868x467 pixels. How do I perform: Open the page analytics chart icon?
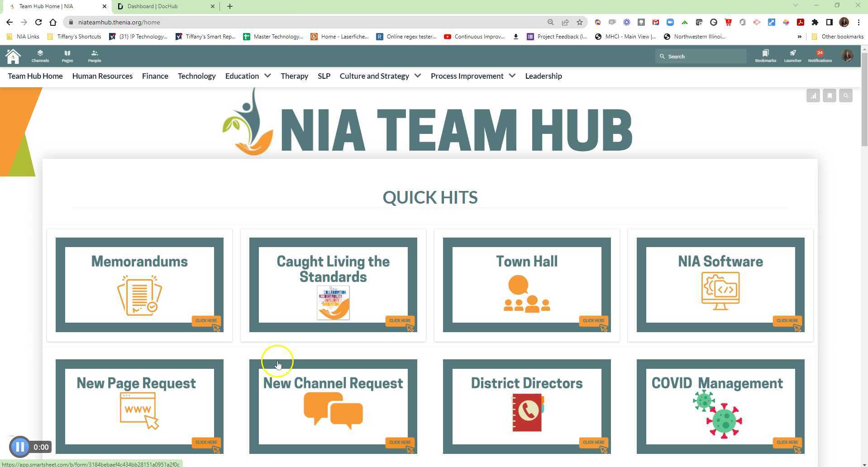point(813,95)
